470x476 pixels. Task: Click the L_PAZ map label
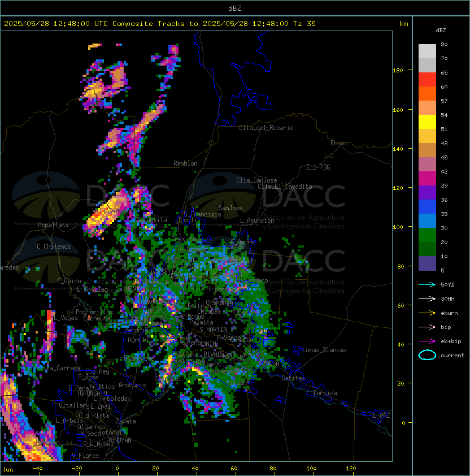click(381, 416)
